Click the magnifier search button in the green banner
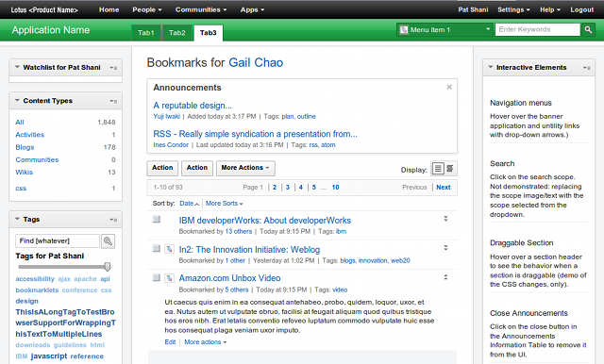604x364 pixels. tap(588, 29)
